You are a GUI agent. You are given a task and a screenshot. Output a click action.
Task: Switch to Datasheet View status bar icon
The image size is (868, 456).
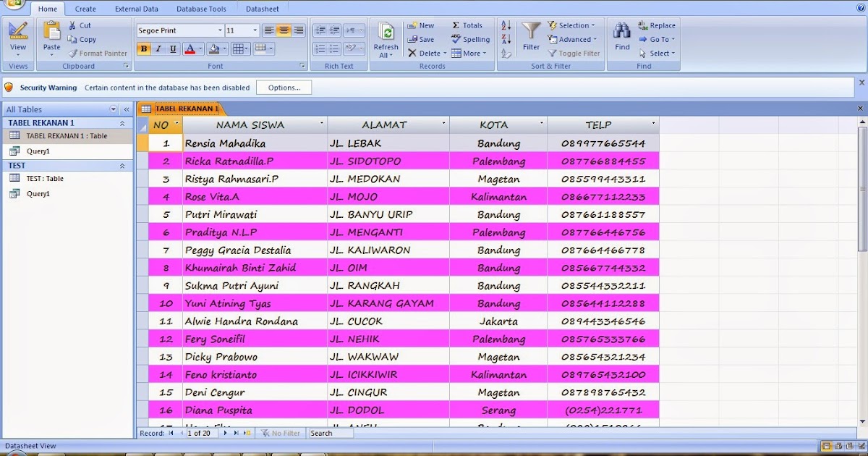(827, 446)
